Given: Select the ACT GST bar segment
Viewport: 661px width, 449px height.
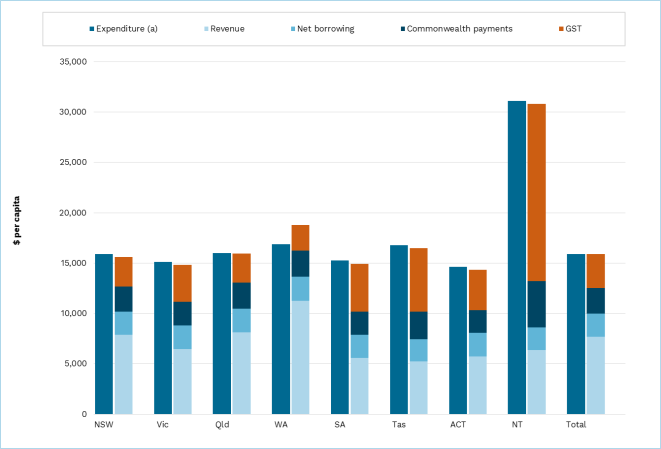Looking at the screenshot, I should click(478, 290).
